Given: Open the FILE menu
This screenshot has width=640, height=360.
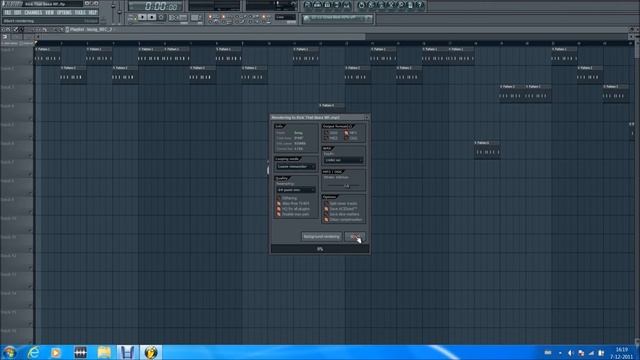Looking at the screenshot, I should click(7, 13).
